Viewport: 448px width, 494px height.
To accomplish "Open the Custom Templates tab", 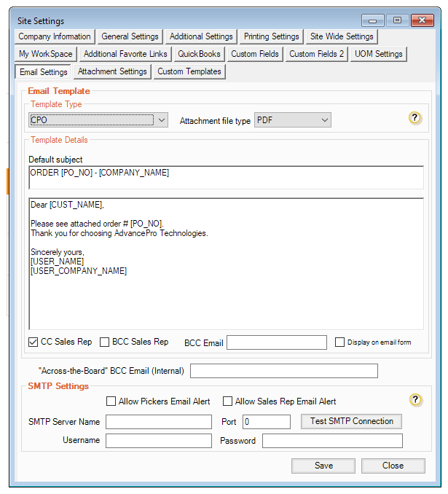I will (x=189, y=71).
